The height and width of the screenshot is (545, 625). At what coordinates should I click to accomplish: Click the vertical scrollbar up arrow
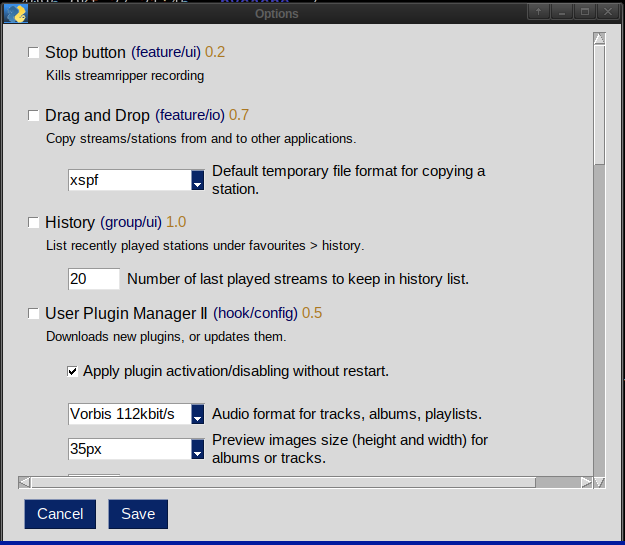[x=599, y=39]
